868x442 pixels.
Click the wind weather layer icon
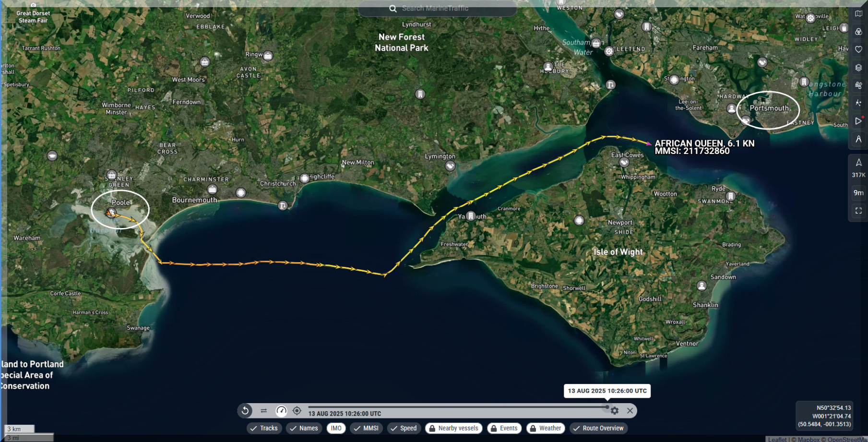858,85
